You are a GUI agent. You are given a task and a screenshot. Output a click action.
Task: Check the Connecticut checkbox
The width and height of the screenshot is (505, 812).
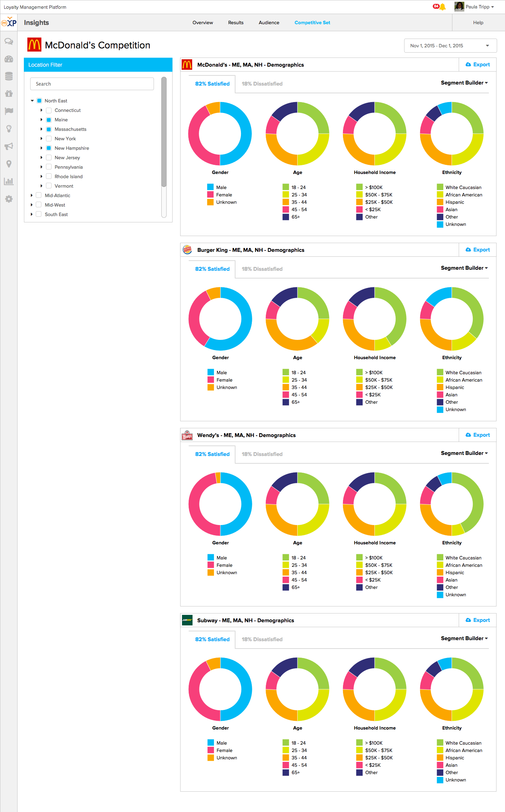(x=49, y=110)
